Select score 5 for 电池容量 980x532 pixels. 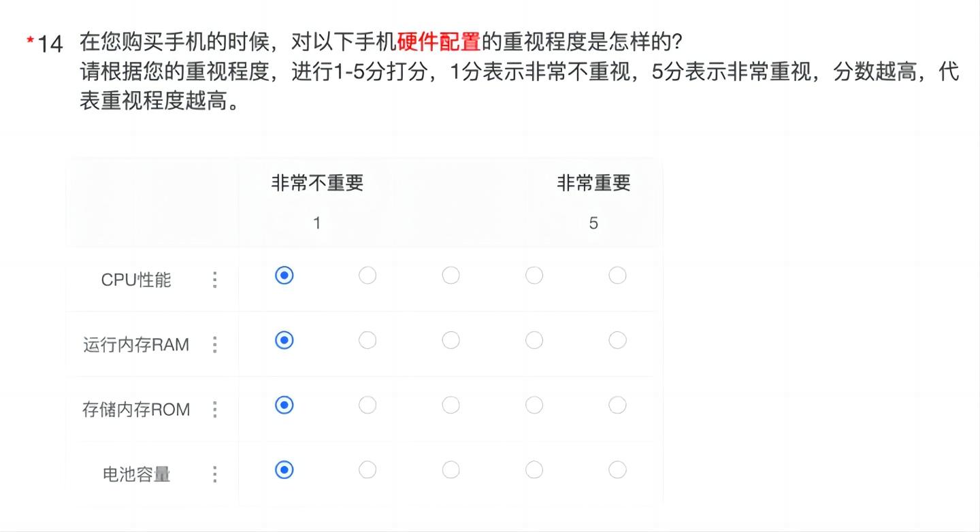[617, 469]
